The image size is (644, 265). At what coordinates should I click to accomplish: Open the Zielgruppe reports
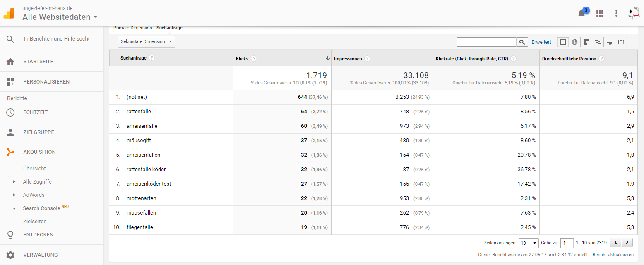coord(39,132)
